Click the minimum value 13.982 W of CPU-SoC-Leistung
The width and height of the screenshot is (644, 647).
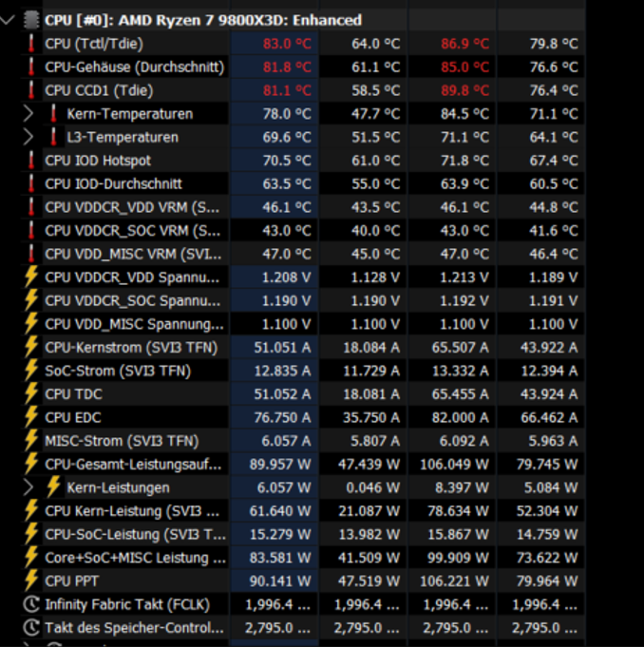click(369, 534)
